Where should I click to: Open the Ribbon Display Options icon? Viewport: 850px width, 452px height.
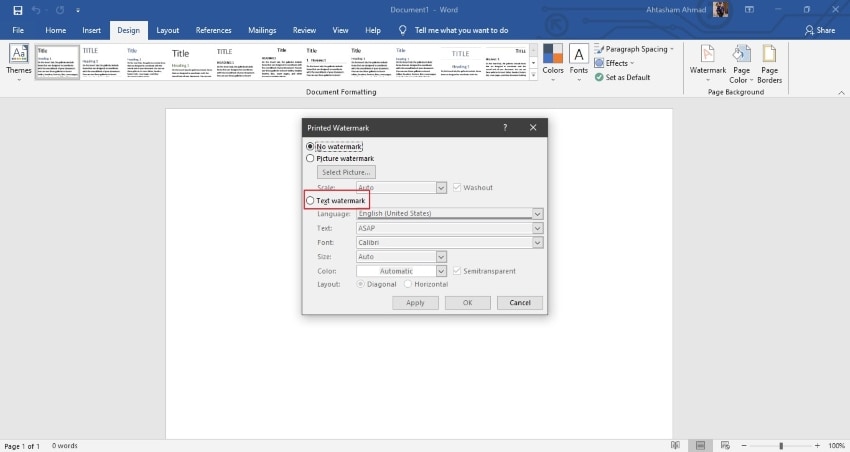[x=749, y=9]
